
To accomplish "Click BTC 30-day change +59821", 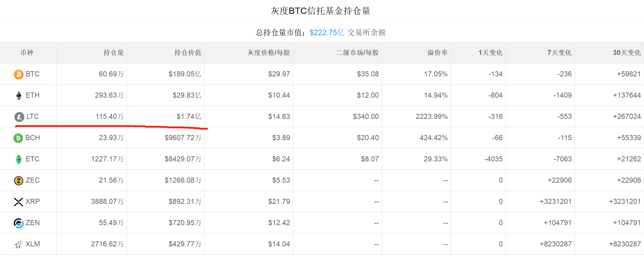I will coord(629,74).
